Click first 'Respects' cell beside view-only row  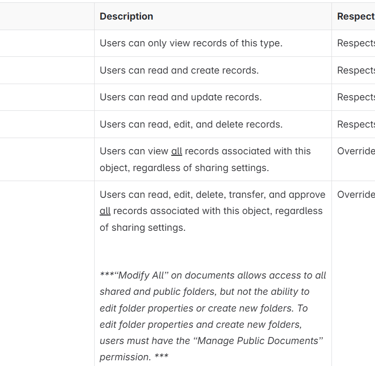356,43
